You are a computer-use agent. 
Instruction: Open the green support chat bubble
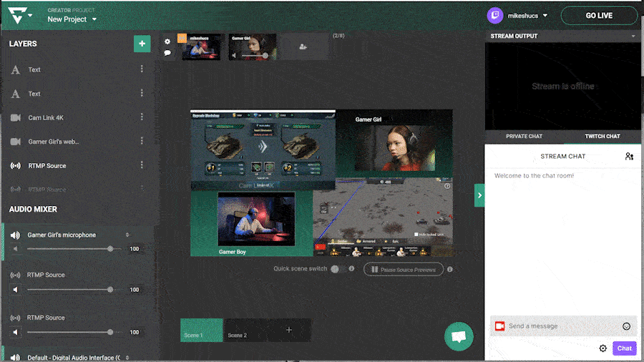pos(459,336)
